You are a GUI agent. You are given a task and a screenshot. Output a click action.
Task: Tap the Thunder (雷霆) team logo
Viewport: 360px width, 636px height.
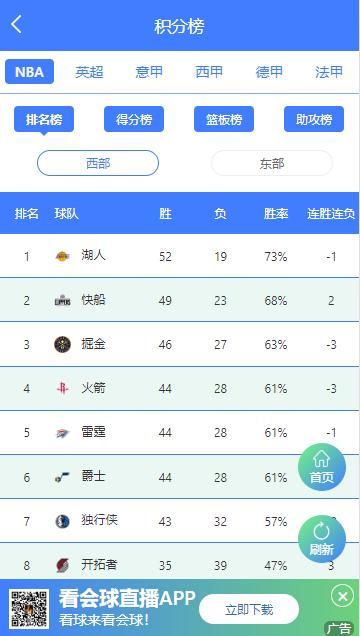pos(62,433)
